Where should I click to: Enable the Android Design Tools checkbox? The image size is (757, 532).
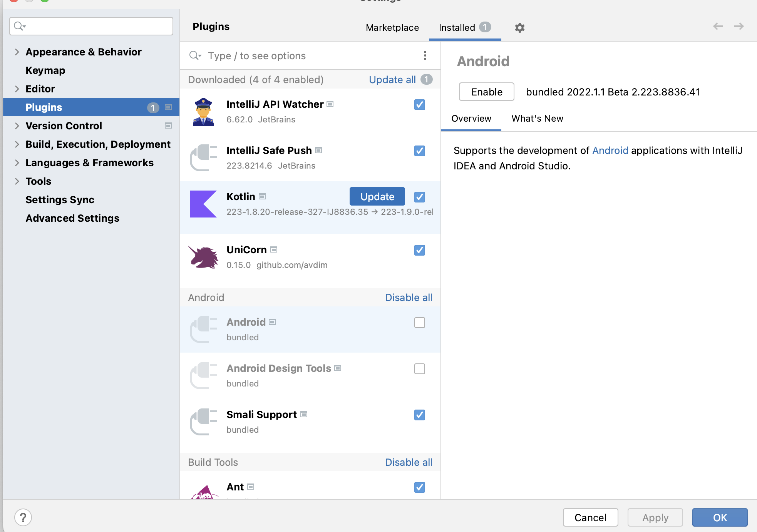point(419,369)
